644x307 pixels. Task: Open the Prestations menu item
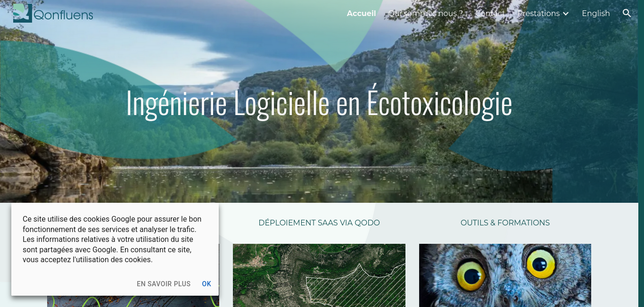(x=538, y=13)
